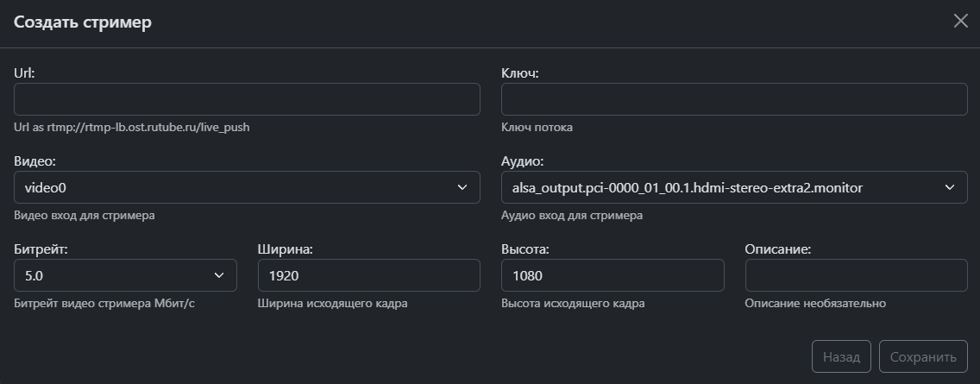Click the Создать стример dialog title
The height and width of the screenshot is (384, 980).
(83, 22)
